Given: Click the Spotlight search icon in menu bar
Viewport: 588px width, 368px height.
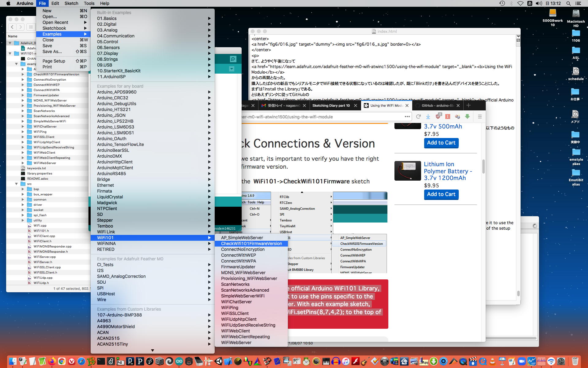Looking at the screenshot, I should (568, 3).
